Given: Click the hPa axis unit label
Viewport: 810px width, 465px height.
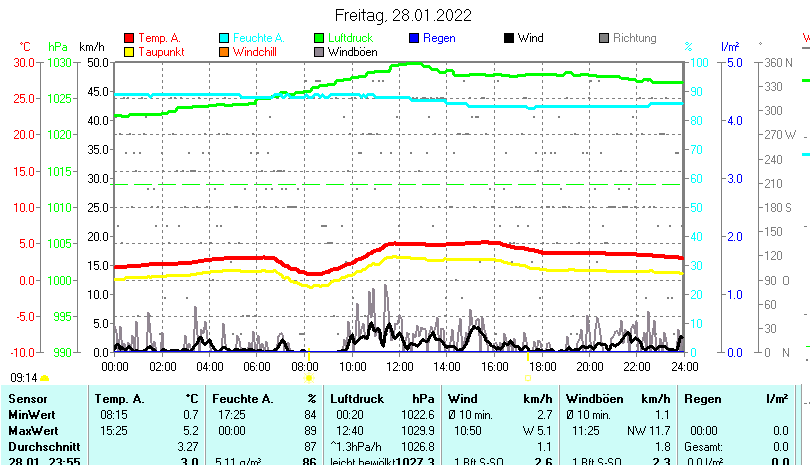Looking at the screenshot, I should (x=59, y=47).
